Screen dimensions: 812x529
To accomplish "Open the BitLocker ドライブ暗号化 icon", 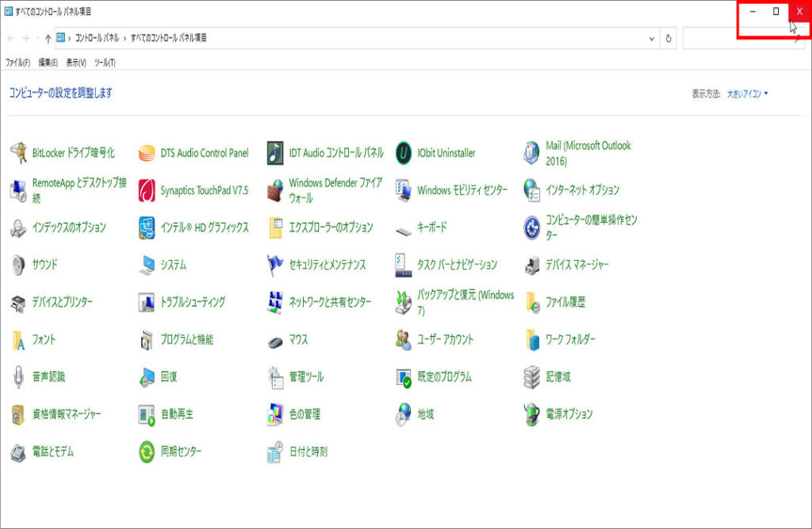I will click(18, 152).
